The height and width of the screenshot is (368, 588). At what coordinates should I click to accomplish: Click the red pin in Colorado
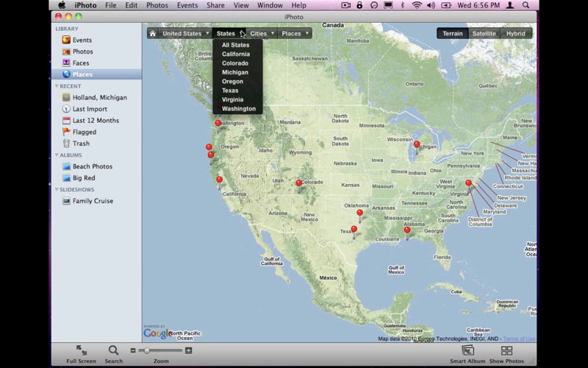point(299,183)
